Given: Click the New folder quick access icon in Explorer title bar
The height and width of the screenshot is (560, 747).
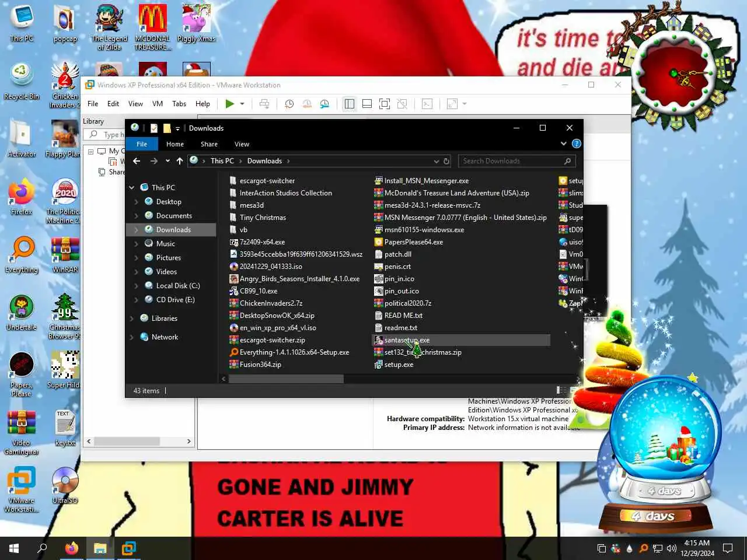Looking at the screenshot, I should 167,128.
